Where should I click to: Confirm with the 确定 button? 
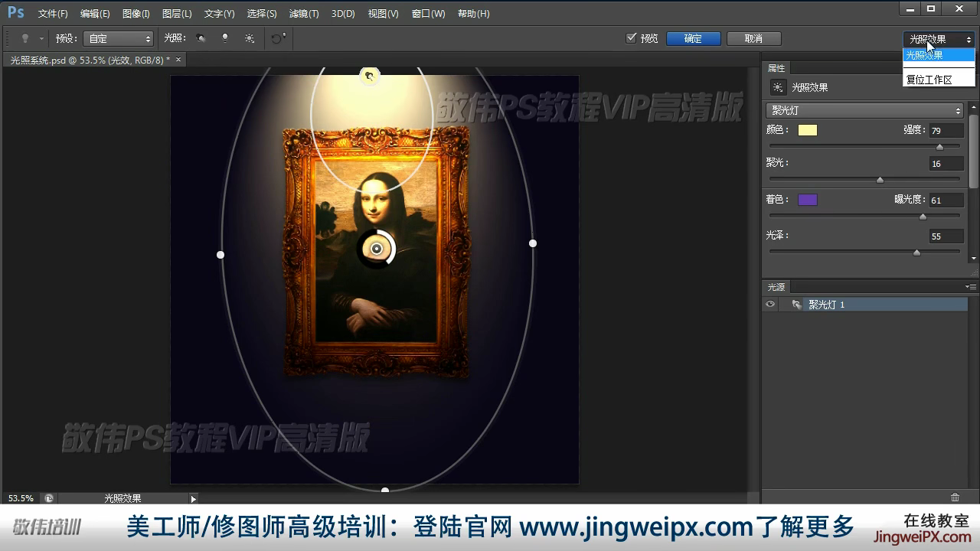click(693, 38)
